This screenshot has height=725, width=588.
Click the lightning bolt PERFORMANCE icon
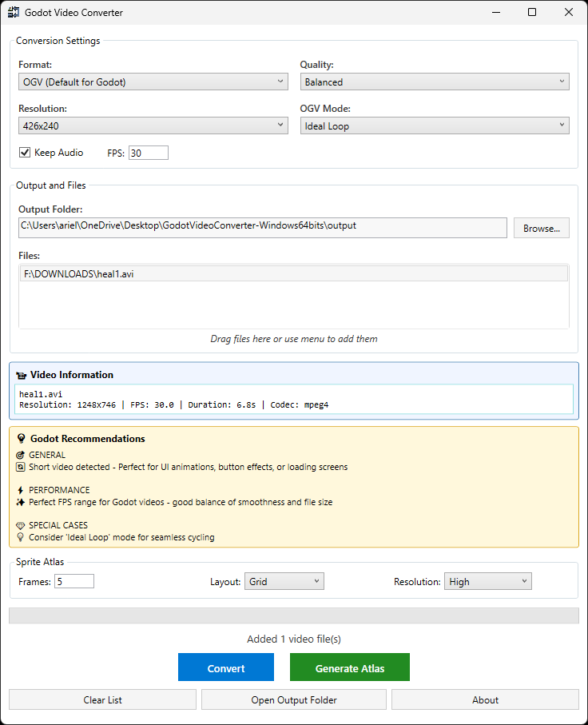(x=21, y=490)
